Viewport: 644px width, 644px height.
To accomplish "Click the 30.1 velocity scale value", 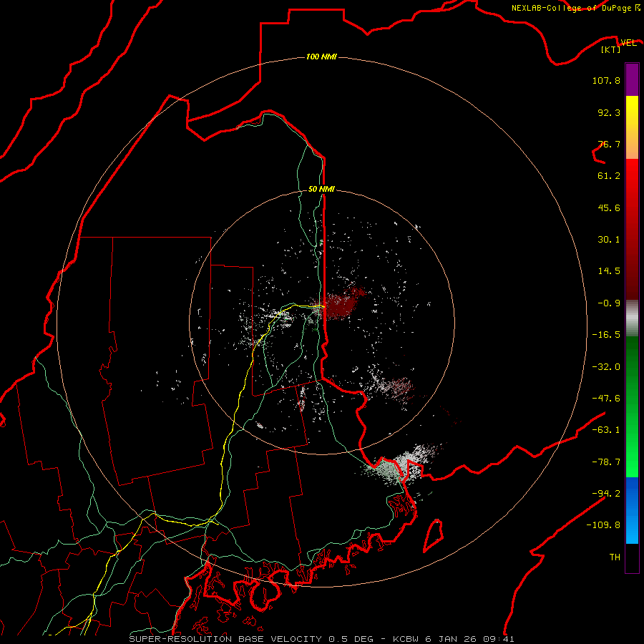I will tap(609, 240).
